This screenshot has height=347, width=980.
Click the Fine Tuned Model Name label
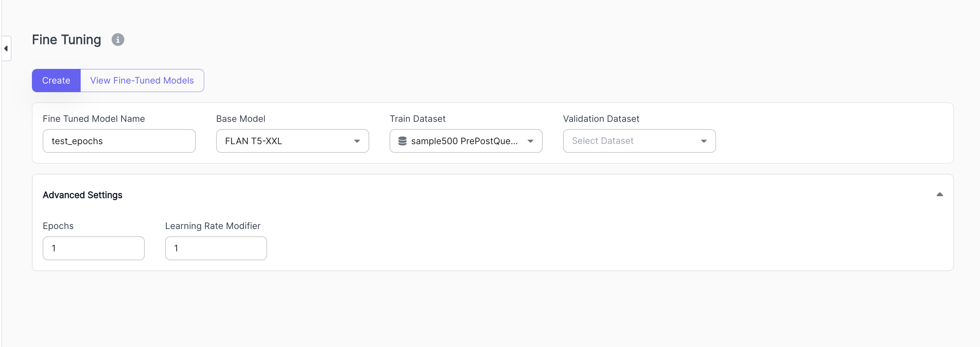point(94,119)
